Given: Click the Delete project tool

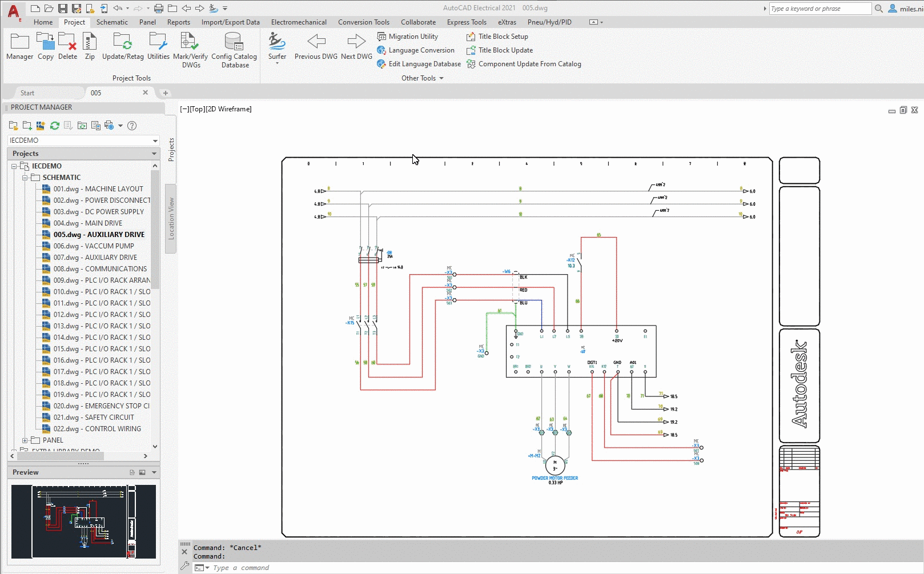Looking at the screenshot, I should 67,46.
